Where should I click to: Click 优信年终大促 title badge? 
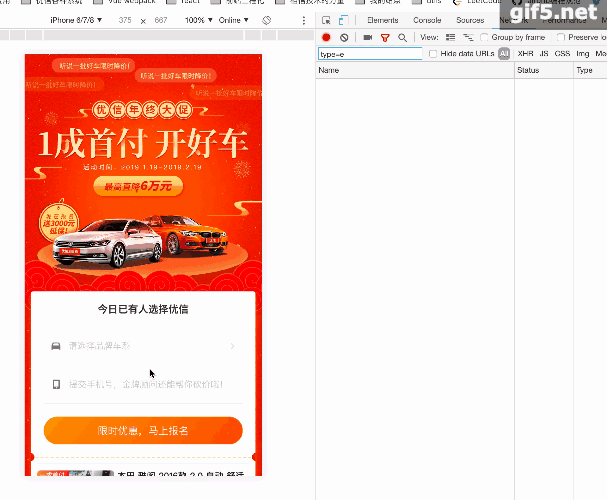142,110
